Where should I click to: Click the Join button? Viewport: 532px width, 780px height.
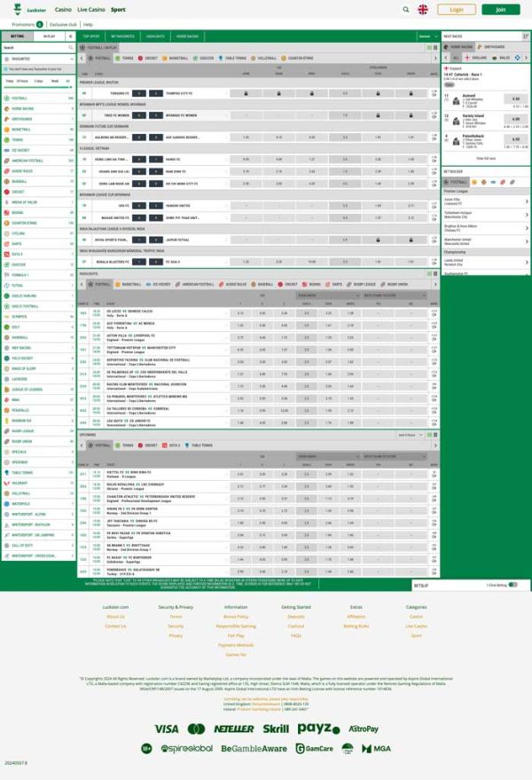[x=501, y=10]
